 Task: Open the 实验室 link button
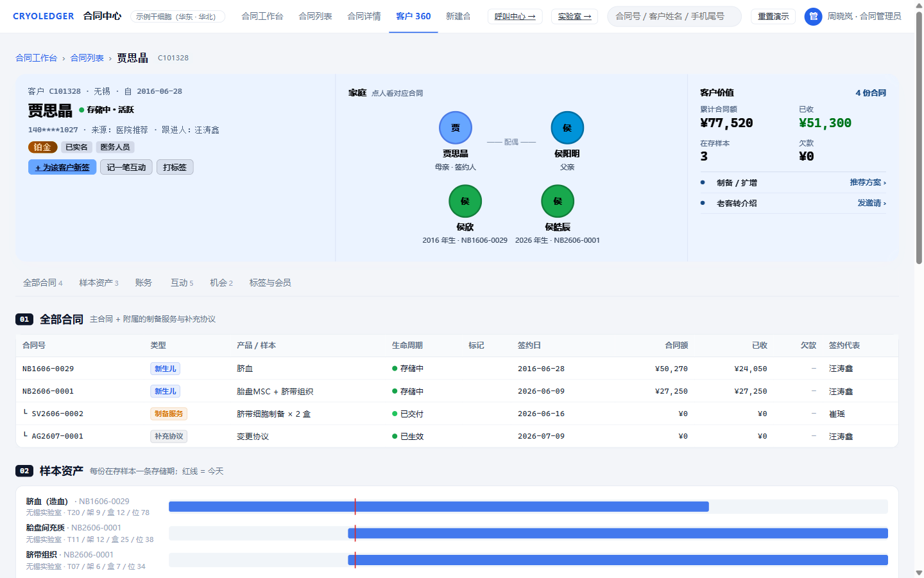(x=574, y=17)
